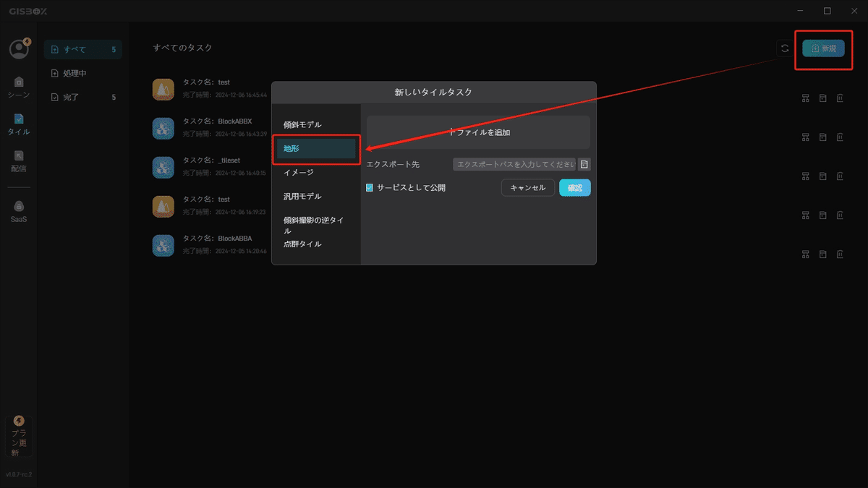Click archive box icon for test 16:45:44 task
Screen dimensions: 868x488
pos(822,98)
